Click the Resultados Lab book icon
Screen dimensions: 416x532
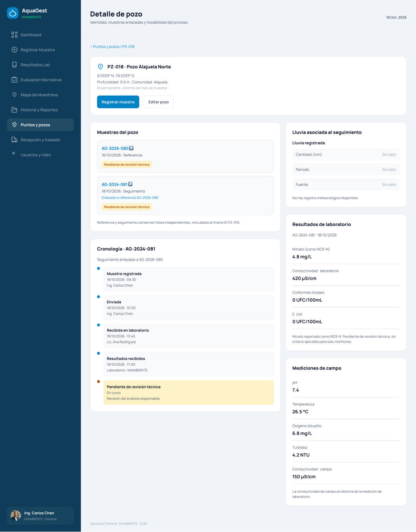14,65
